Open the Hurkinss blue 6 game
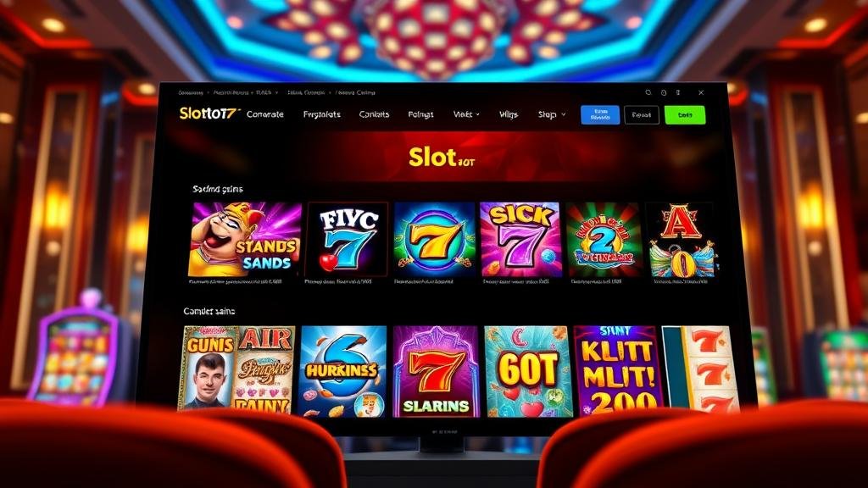The width and height of the screenshot is (868, 488). tap(342, 371)
